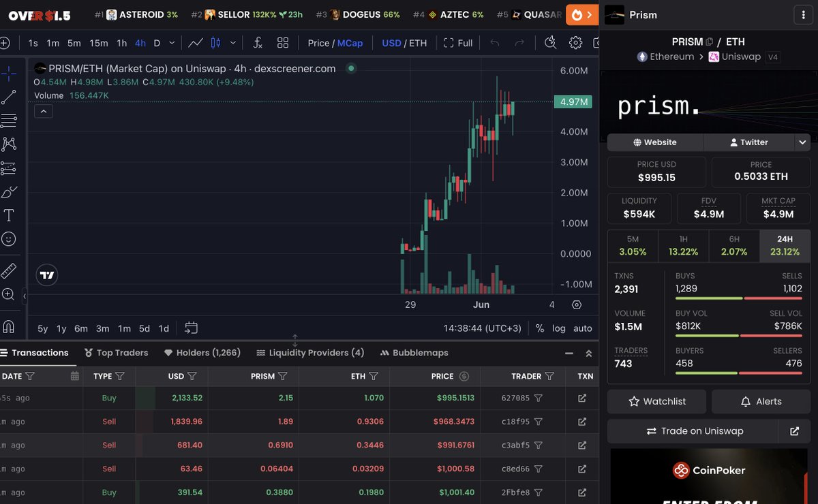Click Trade on Uniswap button
The height and width of the screenshot is (504, 818).
click(x=693, y=431)
